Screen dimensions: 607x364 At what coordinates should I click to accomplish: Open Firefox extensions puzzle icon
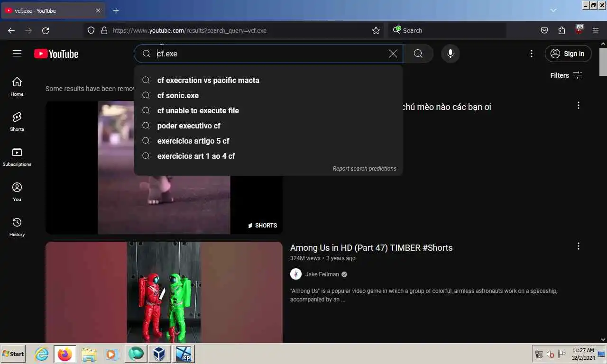561,30
